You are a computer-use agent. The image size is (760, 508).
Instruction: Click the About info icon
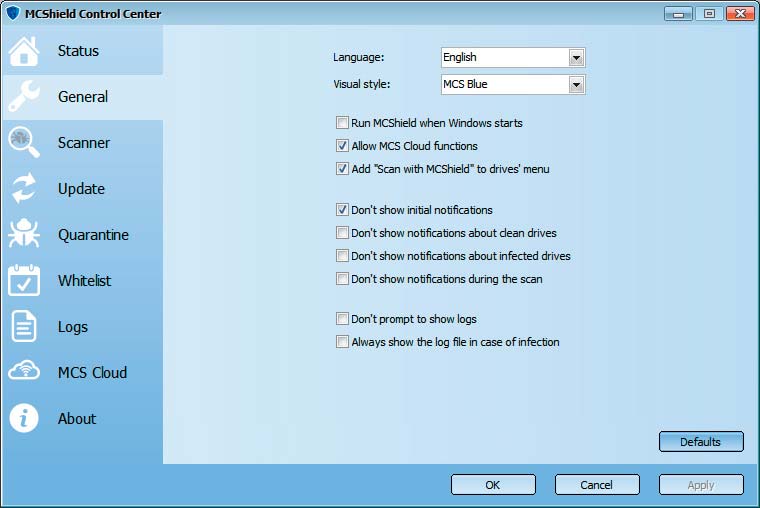click(x=23, y=418)
